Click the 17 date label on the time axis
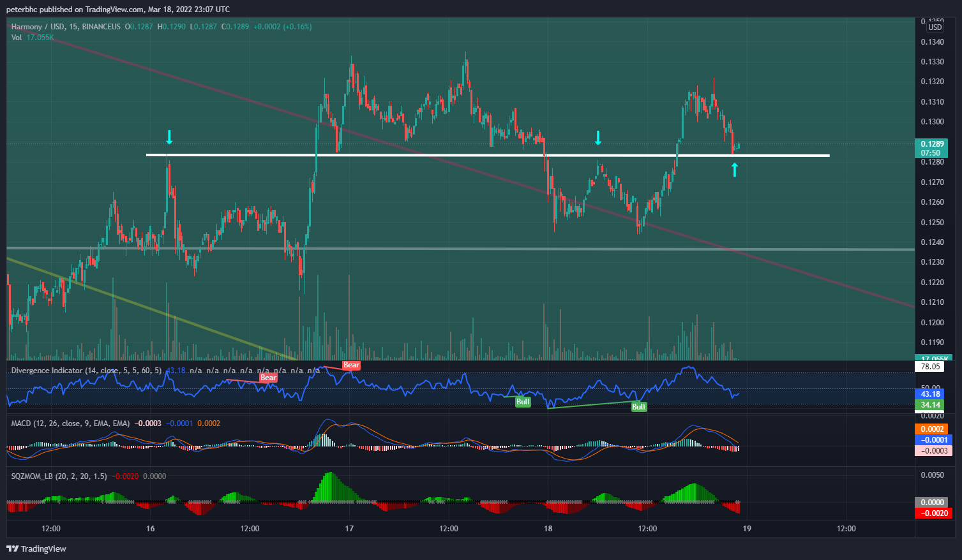The image size is (962, 560). click(x=349, y=529)
